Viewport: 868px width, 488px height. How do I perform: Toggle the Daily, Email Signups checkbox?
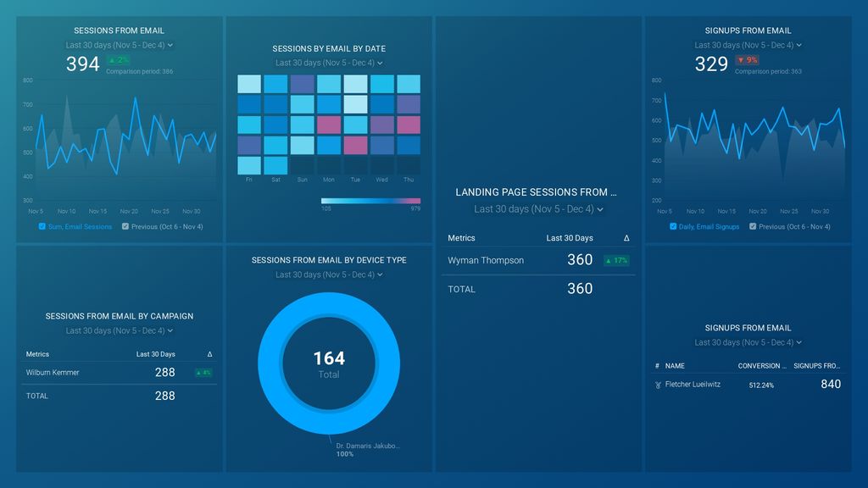click(673, 226)
